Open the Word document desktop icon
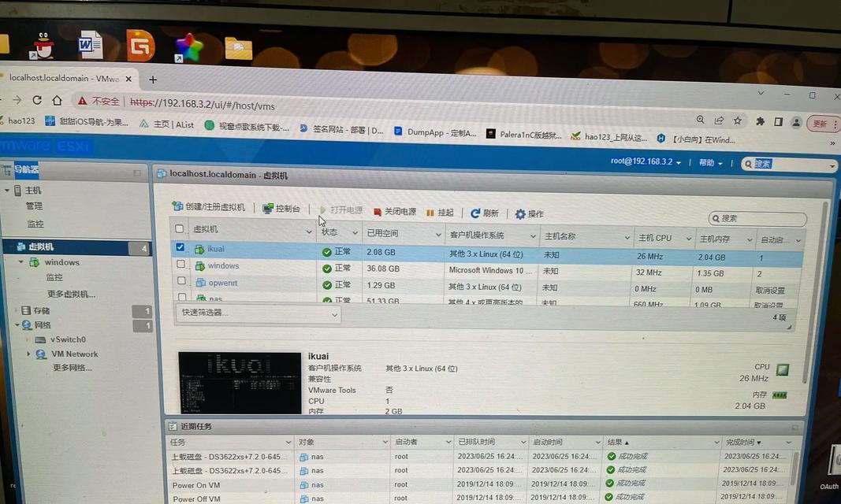Screen dimensions: 841x504 [x=90, y=44]
